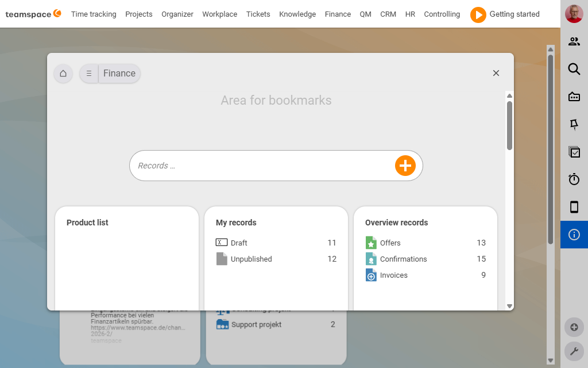Open the wrench settings button in sidebar
The height and width of the screenshot is (368, 588).
(x=574, y=351)
